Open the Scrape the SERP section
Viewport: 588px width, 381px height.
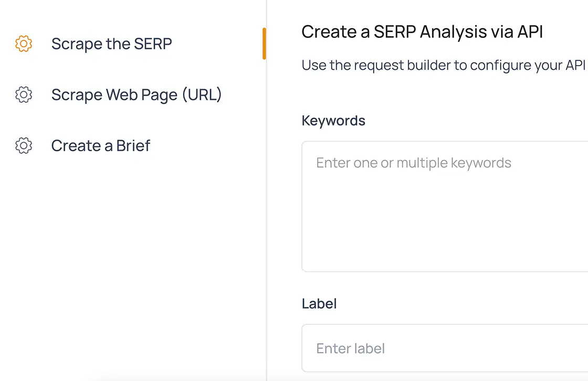(x=111, y=44)
